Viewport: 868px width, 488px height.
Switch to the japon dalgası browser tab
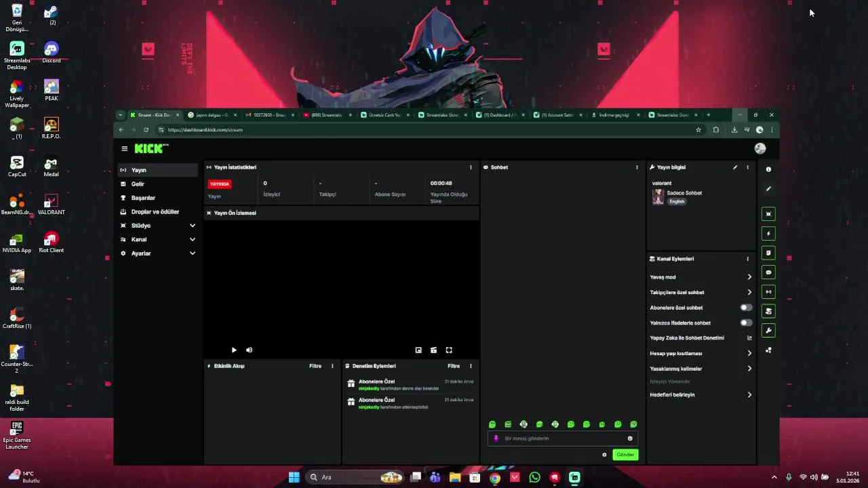tap(213, 115)
